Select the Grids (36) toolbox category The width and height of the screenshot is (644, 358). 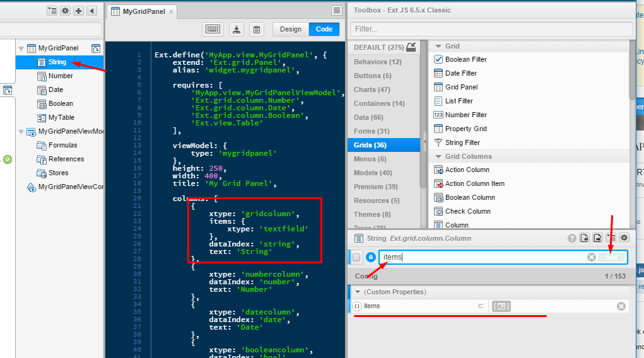click(383, 145)
